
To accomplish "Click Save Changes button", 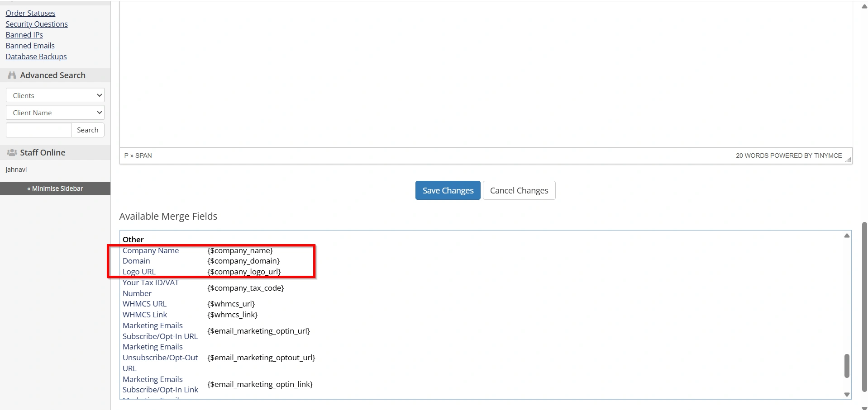I will click(448, 190).
